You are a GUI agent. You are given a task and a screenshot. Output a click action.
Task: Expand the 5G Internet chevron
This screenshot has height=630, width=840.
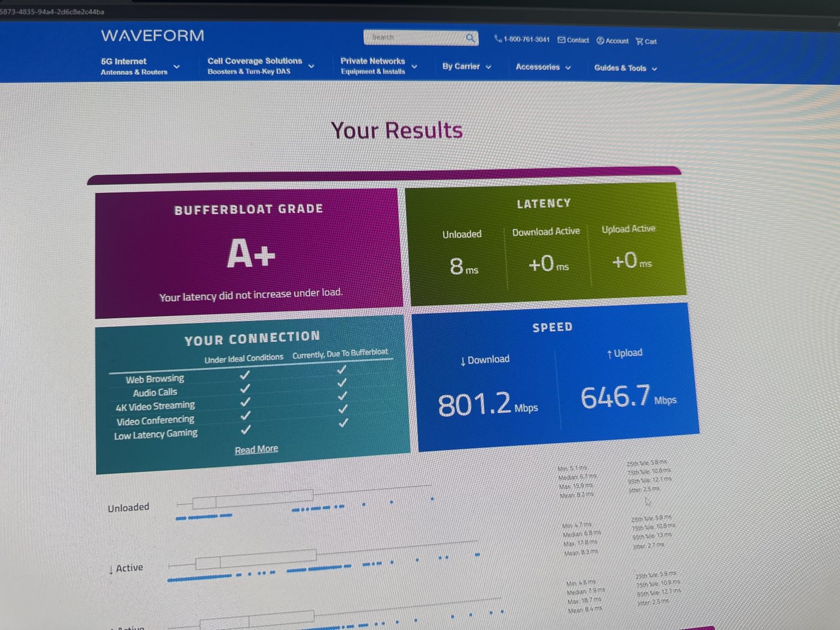point(177,67)
